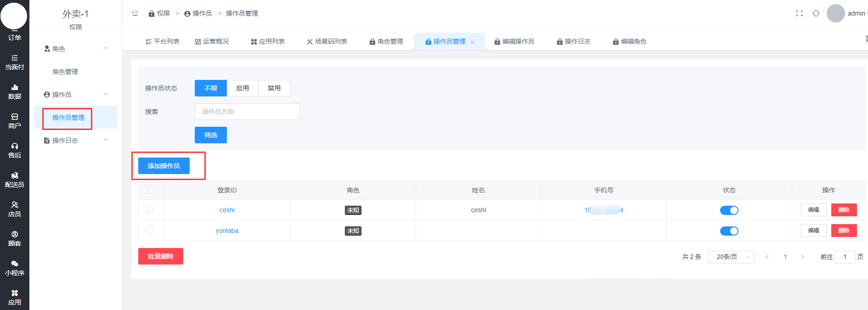
Task: Select the 不限 status filter
Action: 211,88
